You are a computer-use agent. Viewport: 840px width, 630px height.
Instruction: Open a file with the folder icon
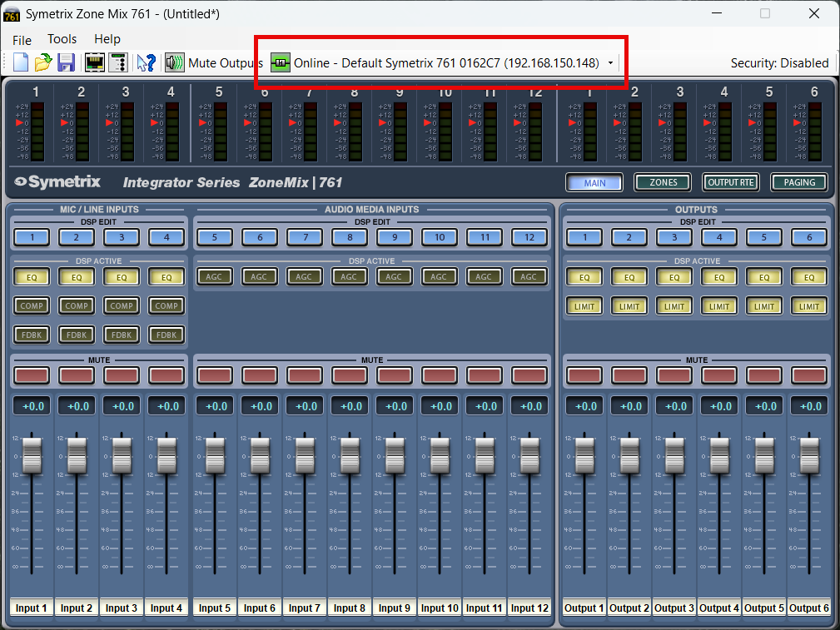(x=42, y=62)
